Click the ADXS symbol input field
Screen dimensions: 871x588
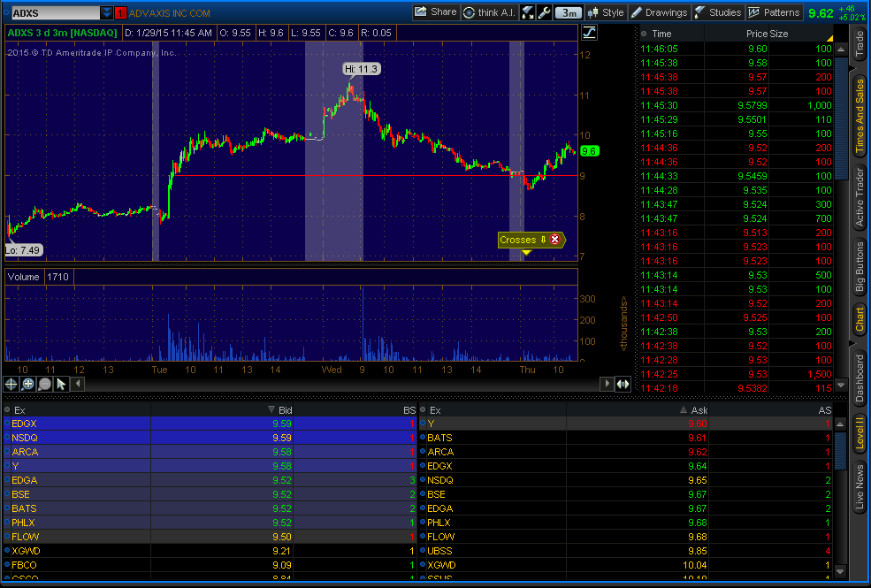[x=55, y=12]
